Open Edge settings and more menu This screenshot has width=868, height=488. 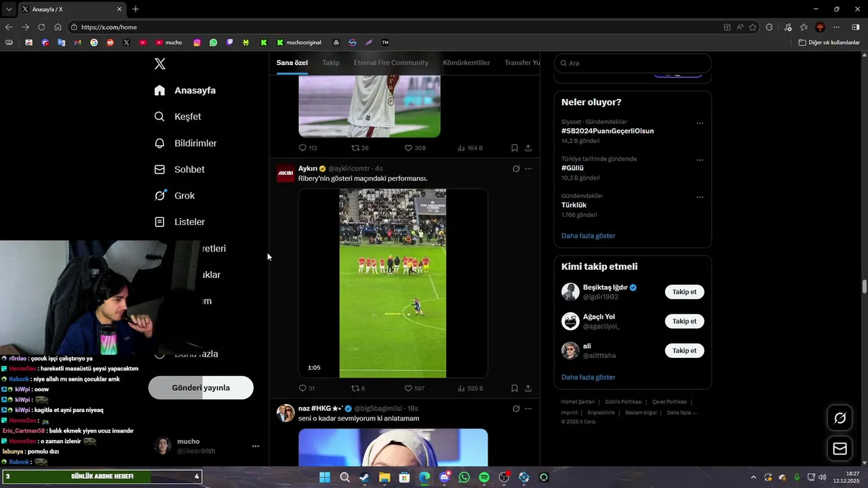pos(836,27)
